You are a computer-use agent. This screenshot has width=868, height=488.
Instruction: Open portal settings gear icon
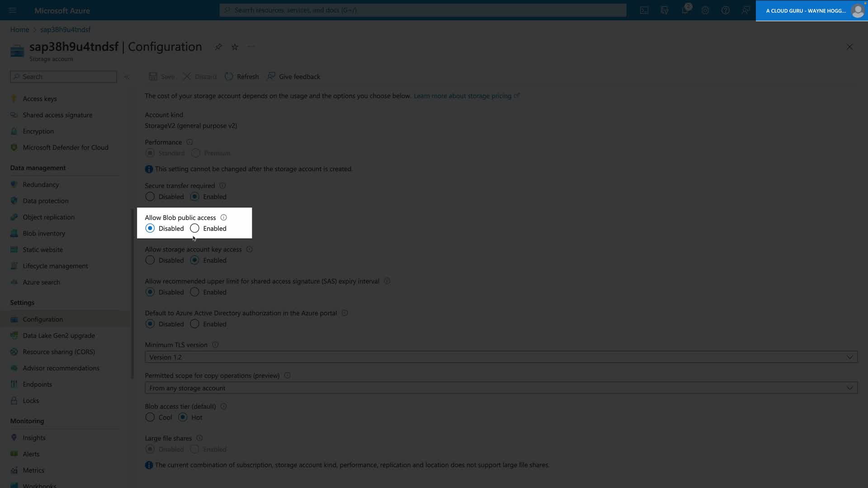705,10
